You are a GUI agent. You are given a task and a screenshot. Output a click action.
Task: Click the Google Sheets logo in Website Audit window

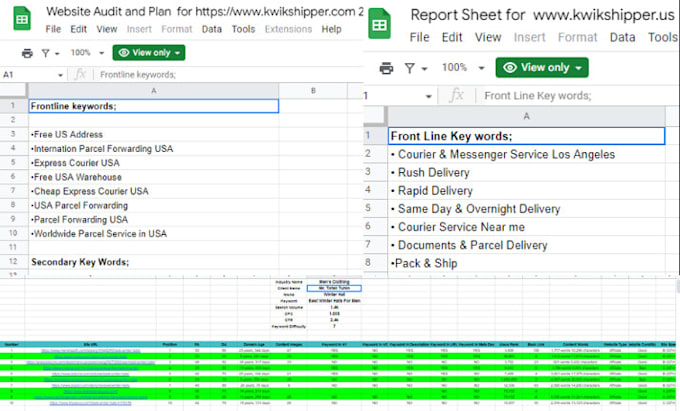click(x=22, y=18)
